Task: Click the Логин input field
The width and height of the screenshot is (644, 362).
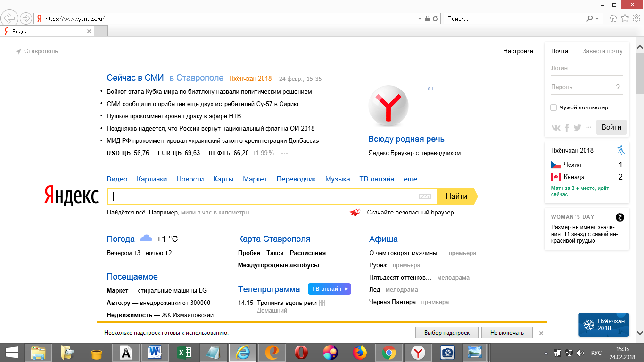Action: 587,68
